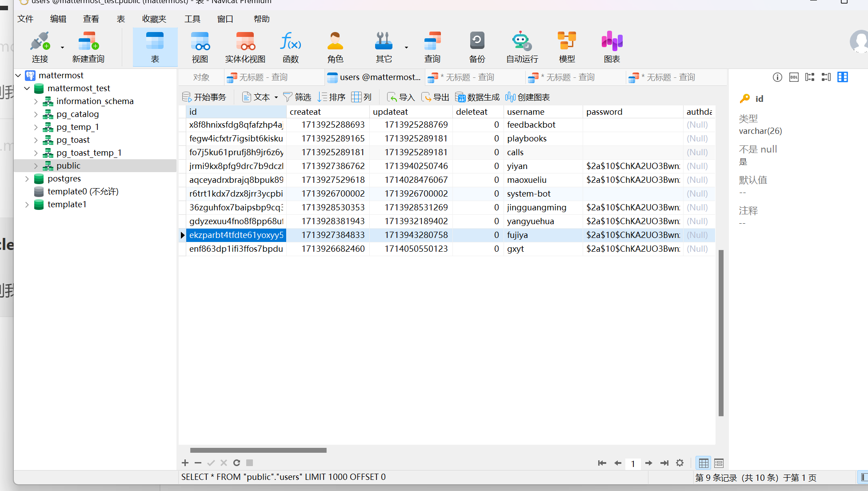Viewport: 868px width, 491px height.
Task: Switch to form view mode
Action: [x=719, y=463]
